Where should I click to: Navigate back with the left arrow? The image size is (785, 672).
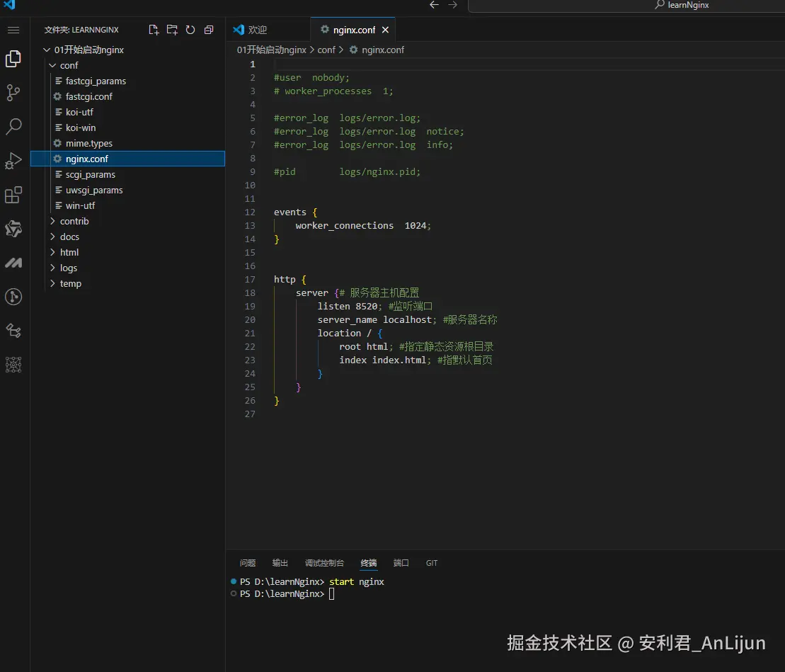click(434, 5)
